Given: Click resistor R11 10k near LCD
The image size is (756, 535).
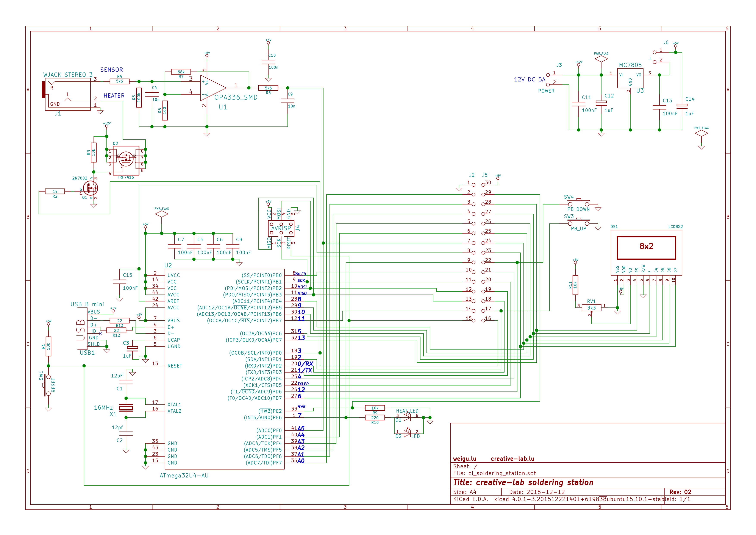Looking at the screenshot, I should [x=575, y=285].
